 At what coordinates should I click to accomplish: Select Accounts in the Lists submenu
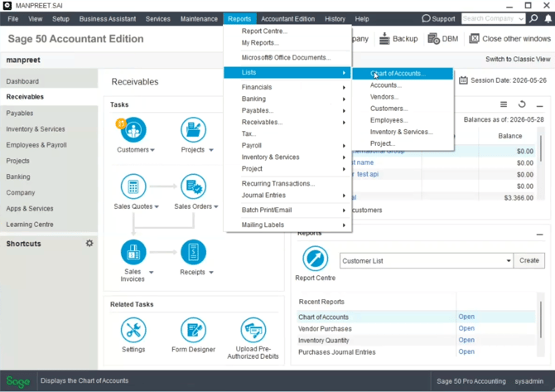pyautogui.click(x=403, y=85)
